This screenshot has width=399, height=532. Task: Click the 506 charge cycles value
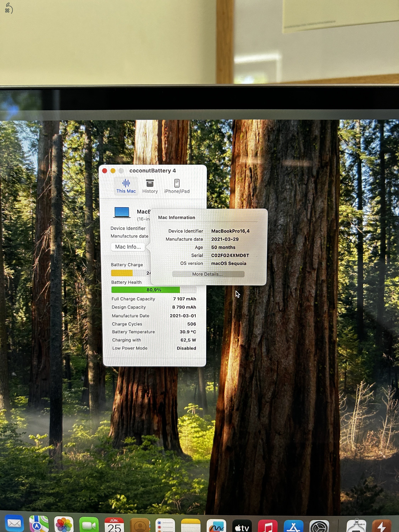(192, 324)
